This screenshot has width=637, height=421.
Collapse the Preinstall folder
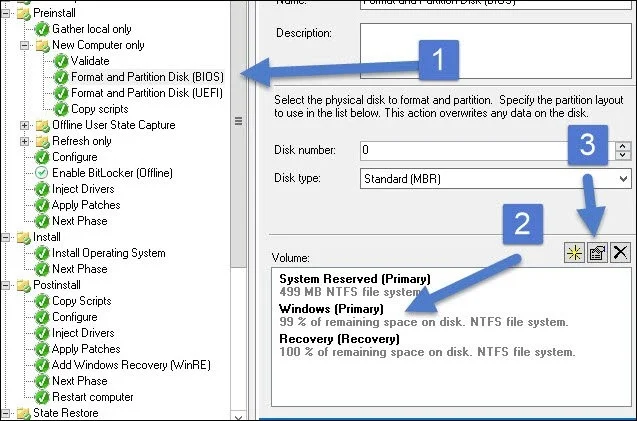click(6, 13)
